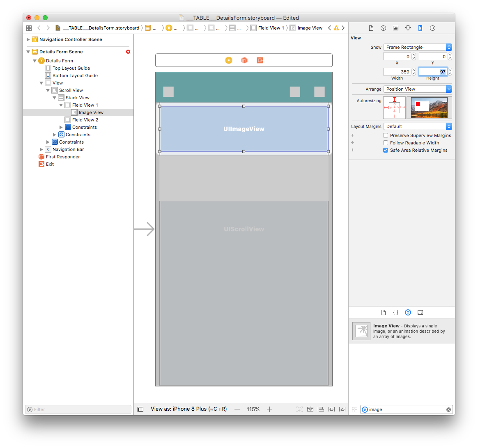
Task: Go back in editor history
Action: click(39, 28)
